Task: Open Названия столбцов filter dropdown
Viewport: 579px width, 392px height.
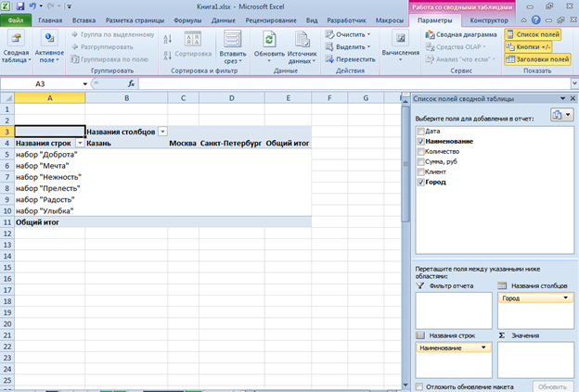Action: click(162, 132)
